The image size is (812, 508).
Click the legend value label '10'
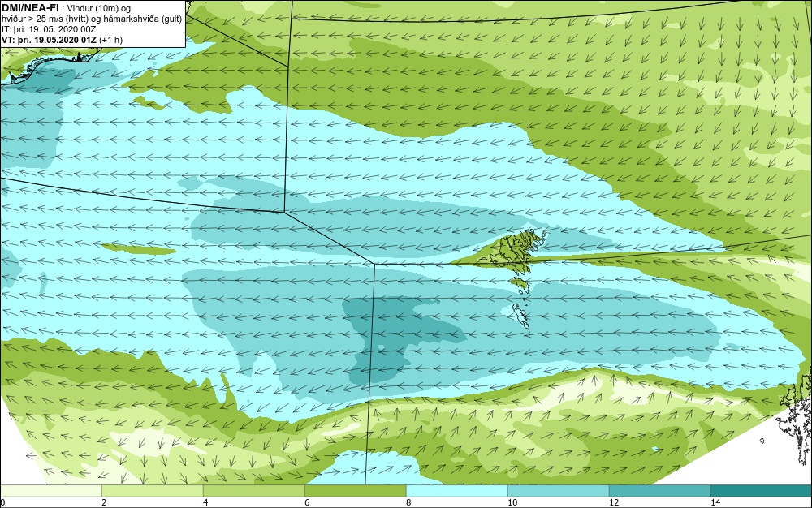pyautogui.click(x=512, y=502)
